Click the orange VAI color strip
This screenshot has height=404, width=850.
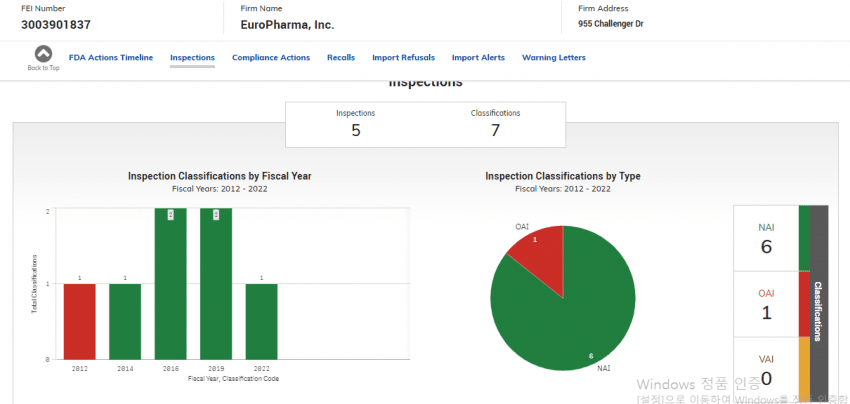pos(804,370)
